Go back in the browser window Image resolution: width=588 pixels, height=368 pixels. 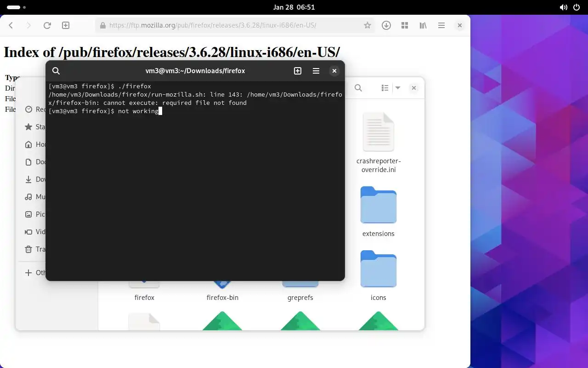point(11,26)
